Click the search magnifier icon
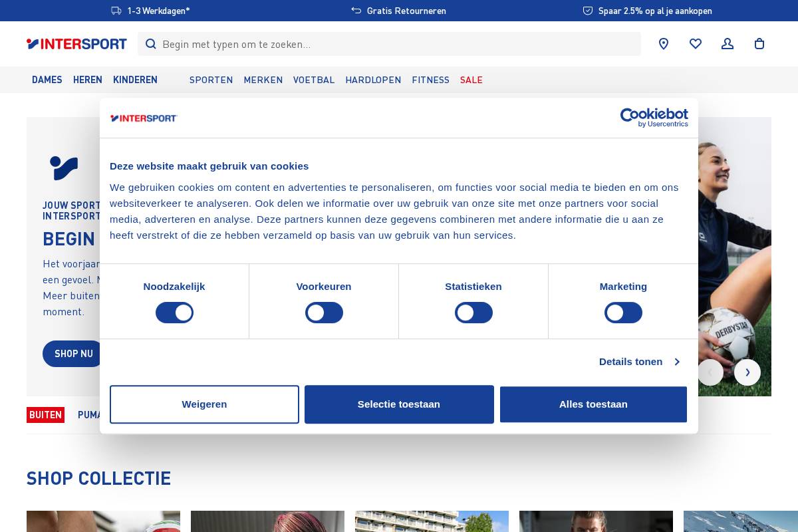Viewport: 798px width, 532px height. [x=151, y=44]
